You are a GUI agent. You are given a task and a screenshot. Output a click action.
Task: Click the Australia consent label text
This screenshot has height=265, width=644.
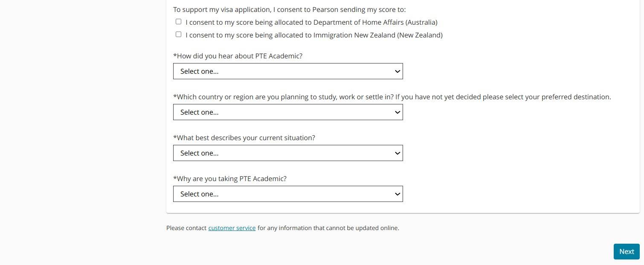pyautogui.click(x=311, y=22)
